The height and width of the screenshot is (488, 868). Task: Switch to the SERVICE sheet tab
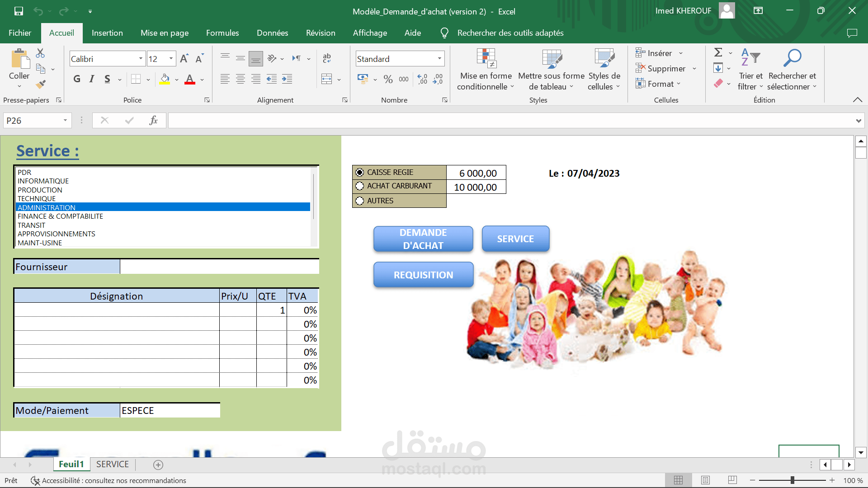[112, 464]
